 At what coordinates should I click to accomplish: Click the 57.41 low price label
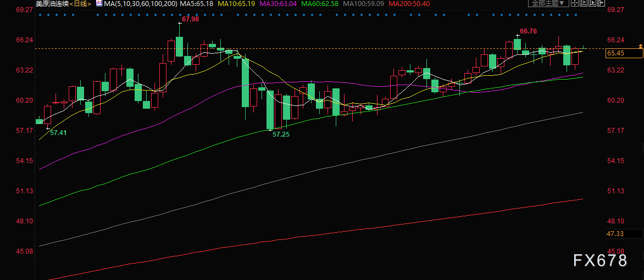(x=58, y=133)
